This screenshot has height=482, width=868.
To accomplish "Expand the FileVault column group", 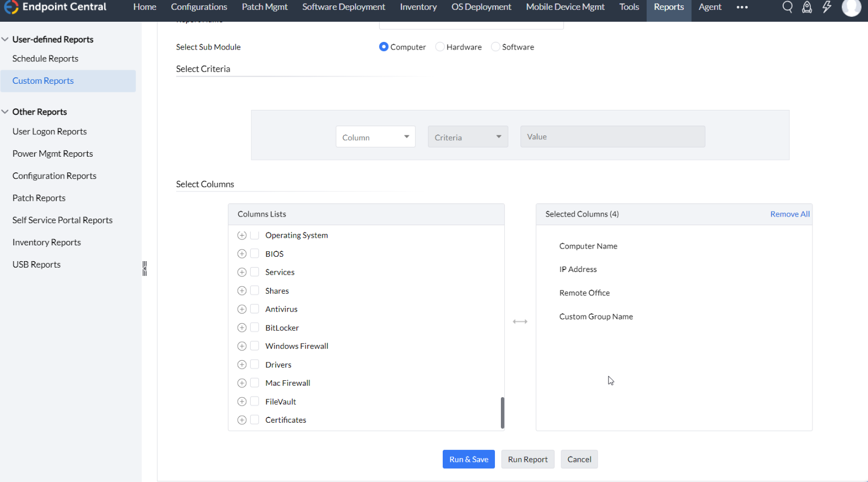I will click(242, 401).
